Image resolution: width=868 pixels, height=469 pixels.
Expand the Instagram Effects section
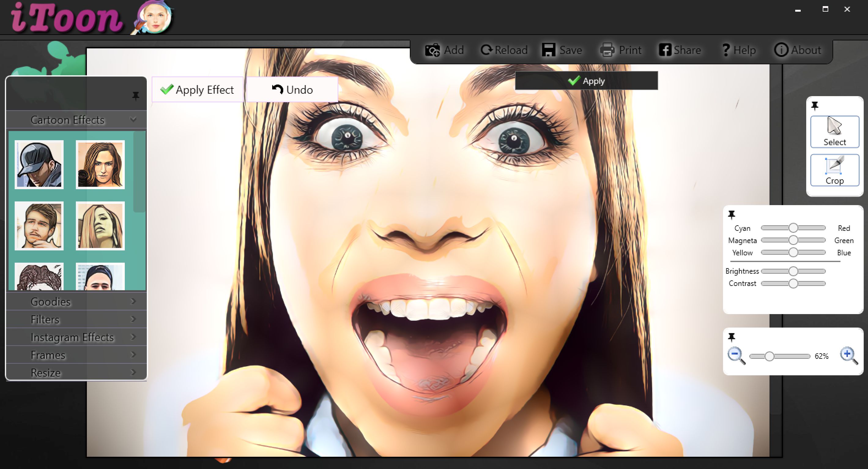coord(76,337)
